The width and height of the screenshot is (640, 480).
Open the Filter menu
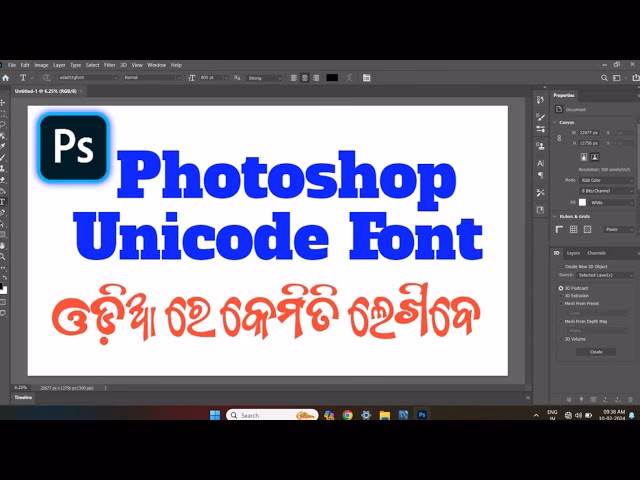[109, 65]
